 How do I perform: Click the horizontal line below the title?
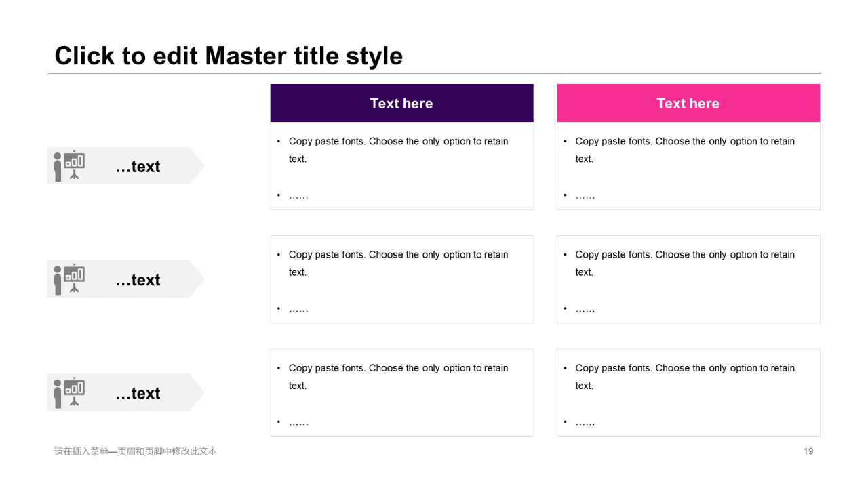click(x=434, y=73)
